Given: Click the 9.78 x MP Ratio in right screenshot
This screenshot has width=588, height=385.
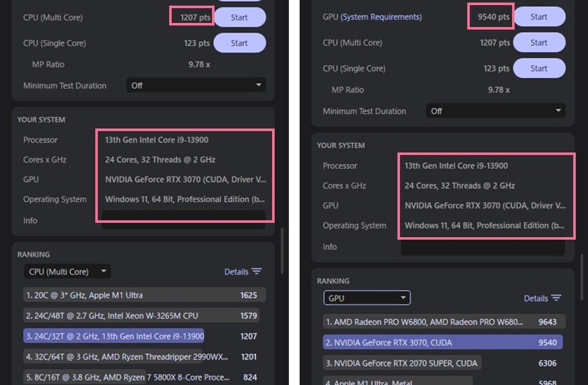Looking at the screenshot, I should [x=499, y=90].
